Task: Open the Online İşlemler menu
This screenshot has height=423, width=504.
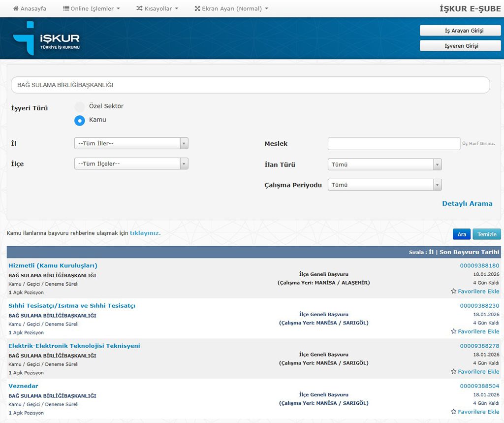Action: pos(92,9)
